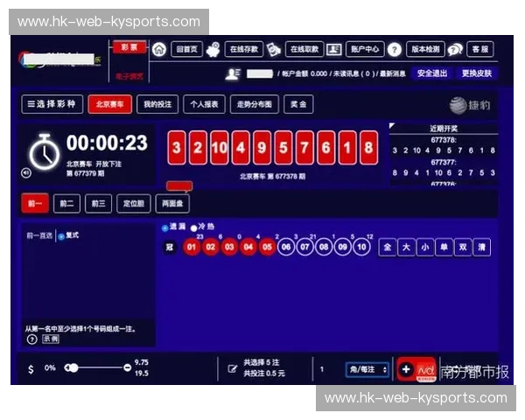
Task: Click the chat bubble icon before 客服
Action: point(455,49)
